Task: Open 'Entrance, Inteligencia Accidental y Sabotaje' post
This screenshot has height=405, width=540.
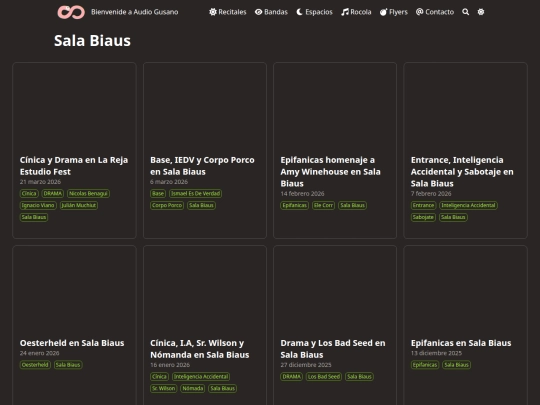Action: tap(462, 172)
